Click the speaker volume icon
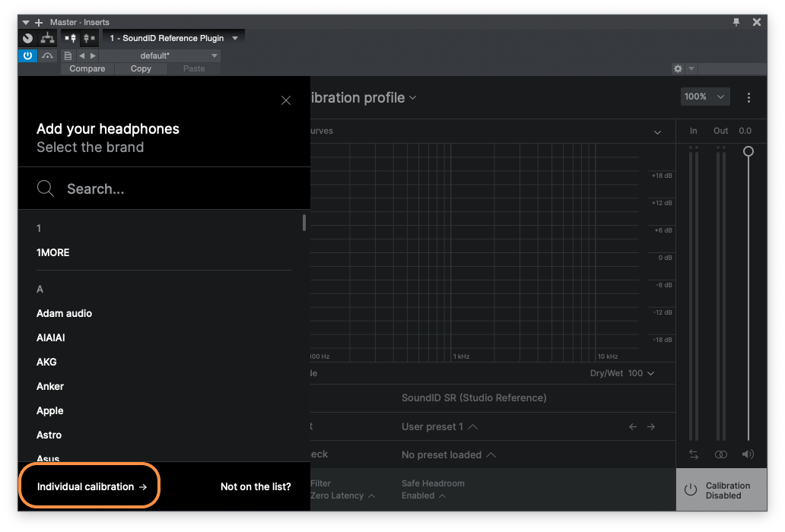 pyautogui.click(x=748, y=454)
